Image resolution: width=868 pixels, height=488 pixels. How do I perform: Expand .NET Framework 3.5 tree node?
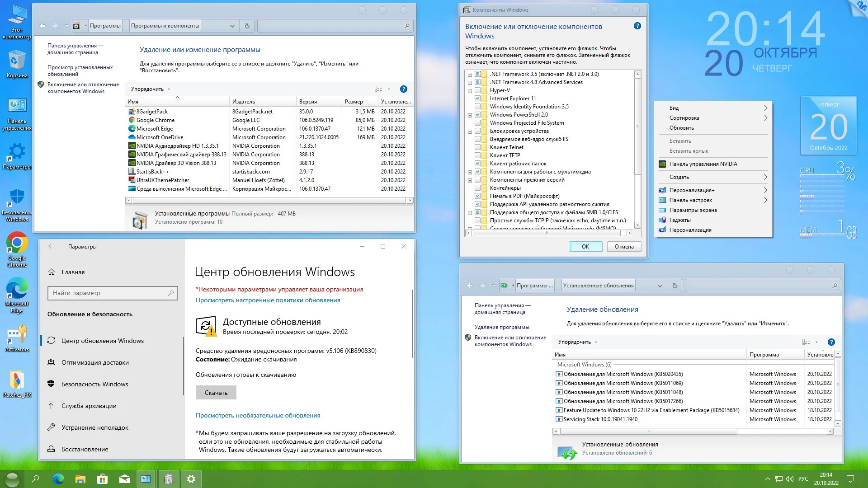pos(470,75)
